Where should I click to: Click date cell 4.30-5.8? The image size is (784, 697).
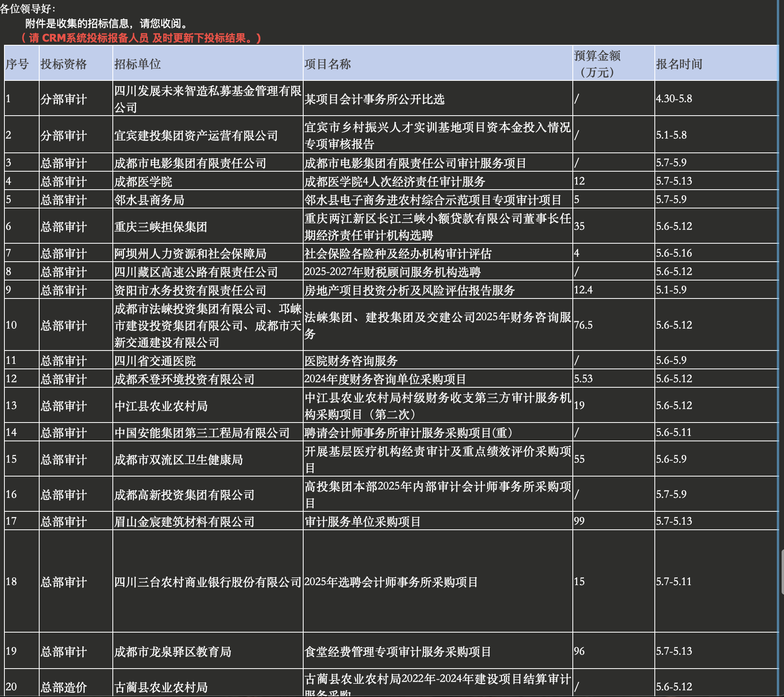click(716, 98)
